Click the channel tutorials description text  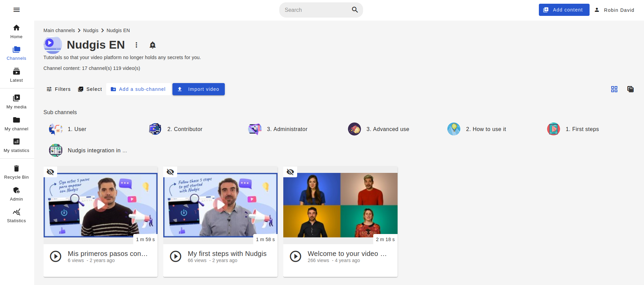pos(122,57)
